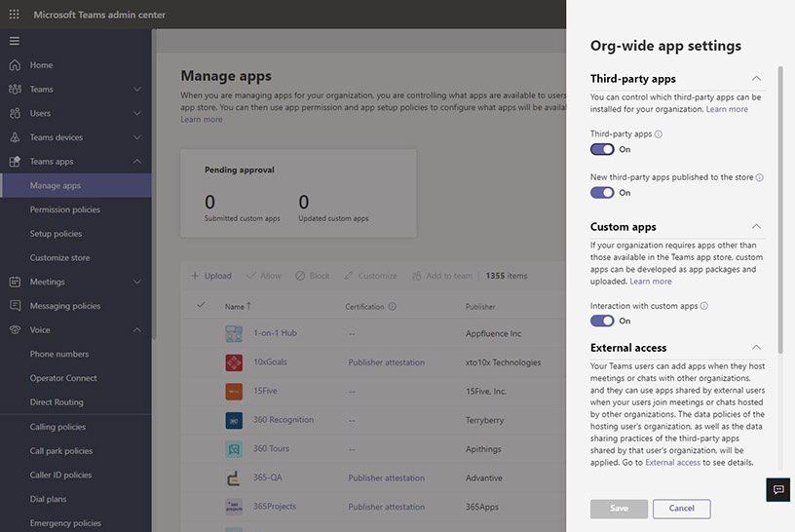Collapse the hamburger navigation menu
Image resolution: width=795 pixels, height=532 pixels.
point(15,41)
